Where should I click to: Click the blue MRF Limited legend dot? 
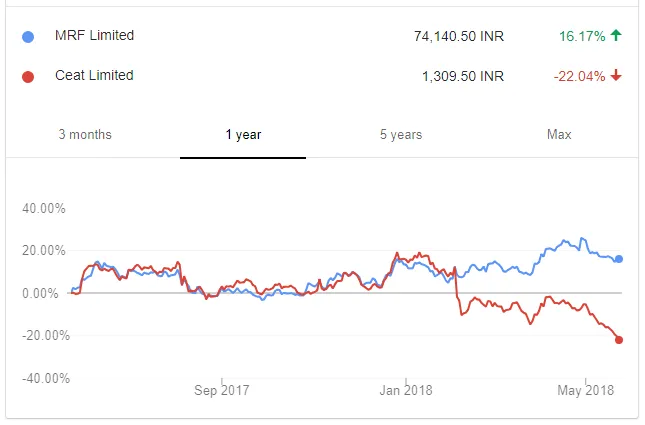[28, 37]
